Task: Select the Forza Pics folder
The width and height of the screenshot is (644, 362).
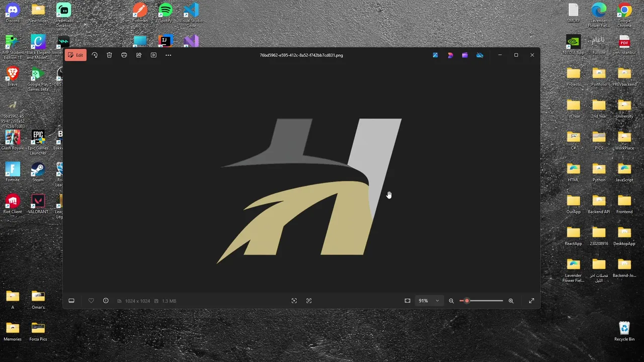Action: tap(38, 331)
